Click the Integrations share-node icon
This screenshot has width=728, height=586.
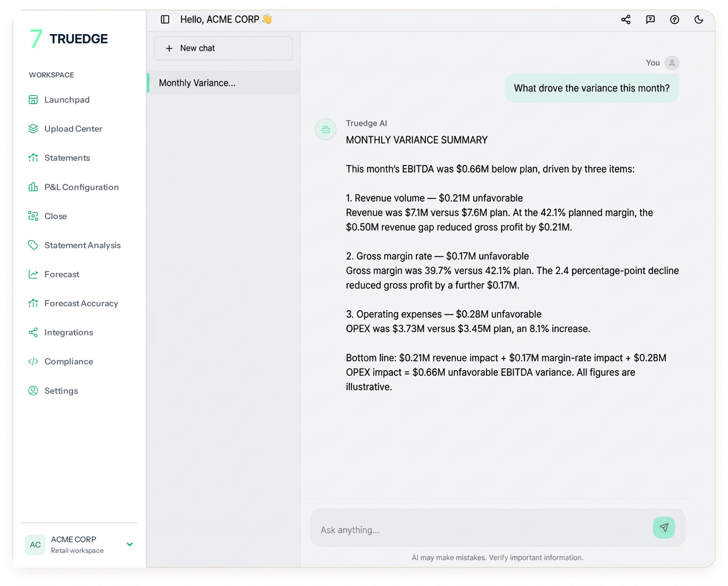pos(33,332)
